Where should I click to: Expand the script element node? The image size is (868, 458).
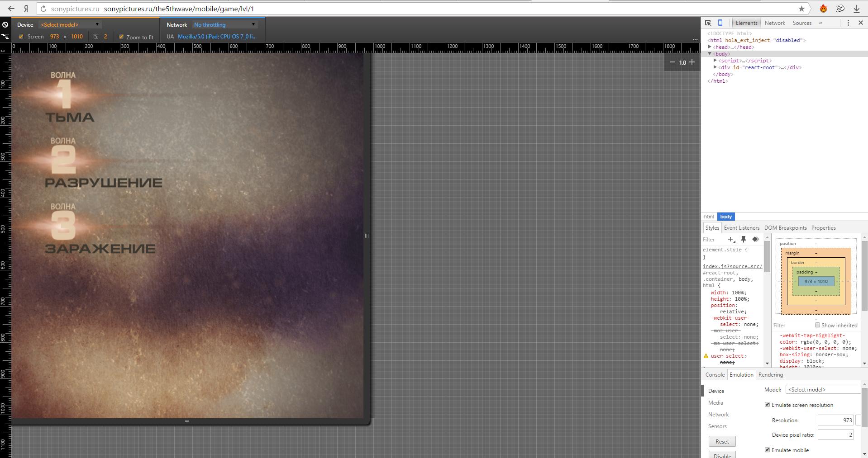(715, 60)
